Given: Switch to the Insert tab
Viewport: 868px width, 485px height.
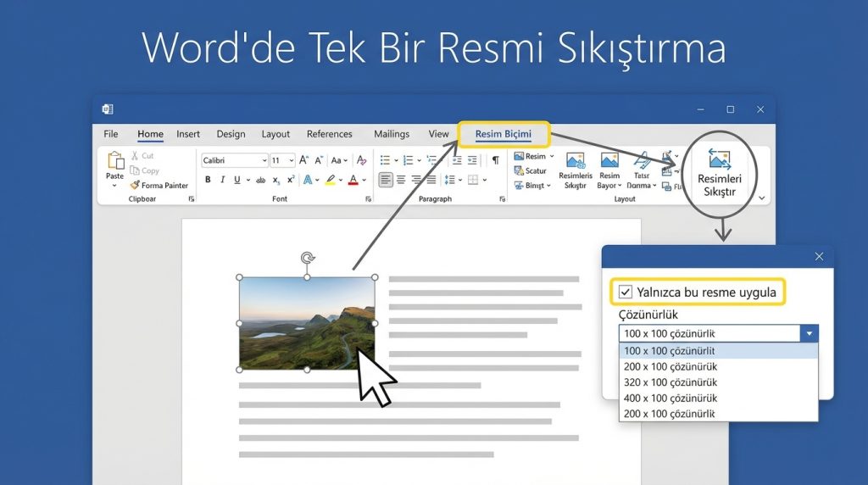Looking at the screenshot, I should (x=188, y=134).
